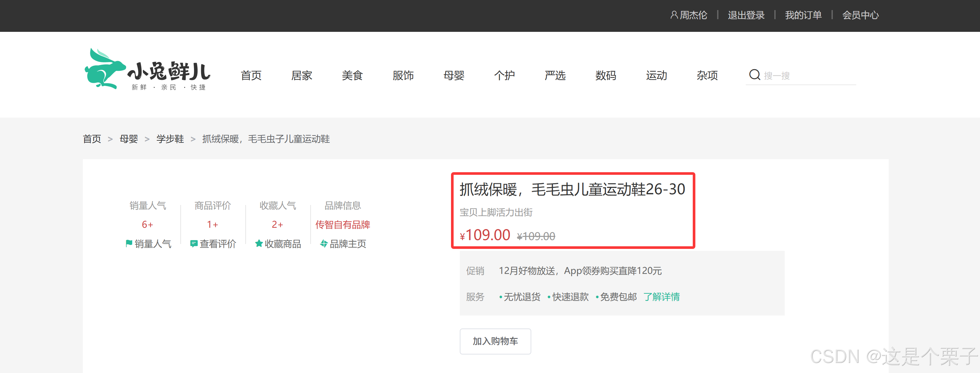The image size is (980, 373).
Task: Click the 收藏商品 star icon
Action: click(x=259, y=243)
